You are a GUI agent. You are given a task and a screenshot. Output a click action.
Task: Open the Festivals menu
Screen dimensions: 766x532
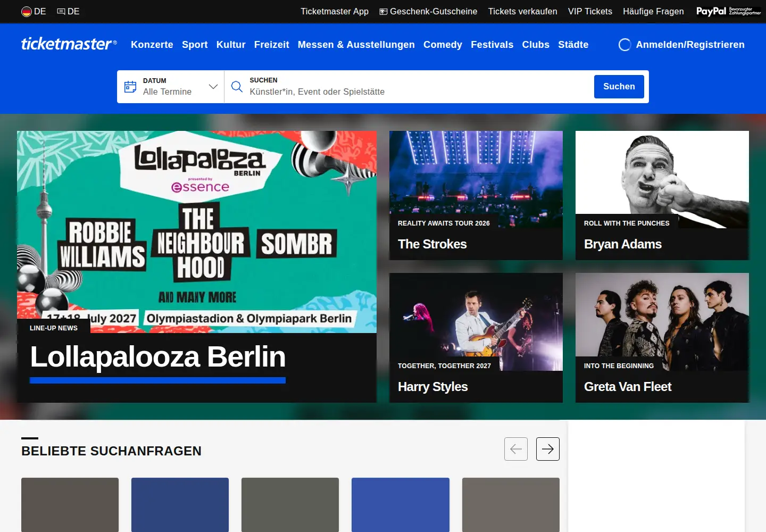(x=492, y=45)
